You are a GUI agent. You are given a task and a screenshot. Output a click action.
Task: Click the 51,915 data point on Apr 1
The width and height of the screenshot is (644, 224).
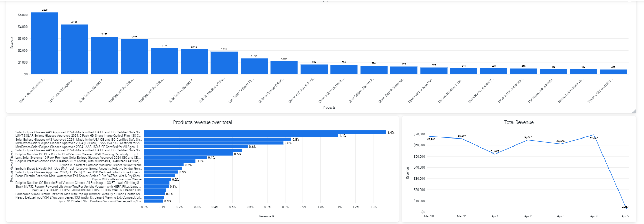pyautogui.click(x=495, y=154)
